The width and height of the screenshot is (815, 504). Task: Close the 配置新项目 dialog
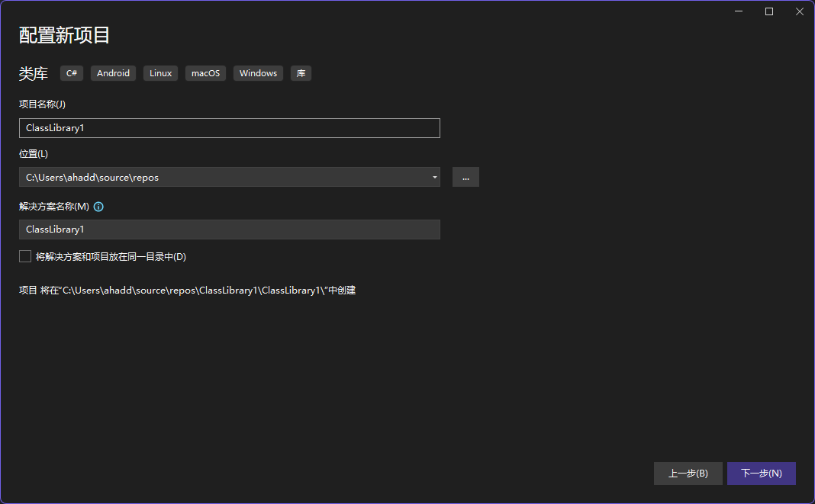pyautogui.click(x=799, y=11)
